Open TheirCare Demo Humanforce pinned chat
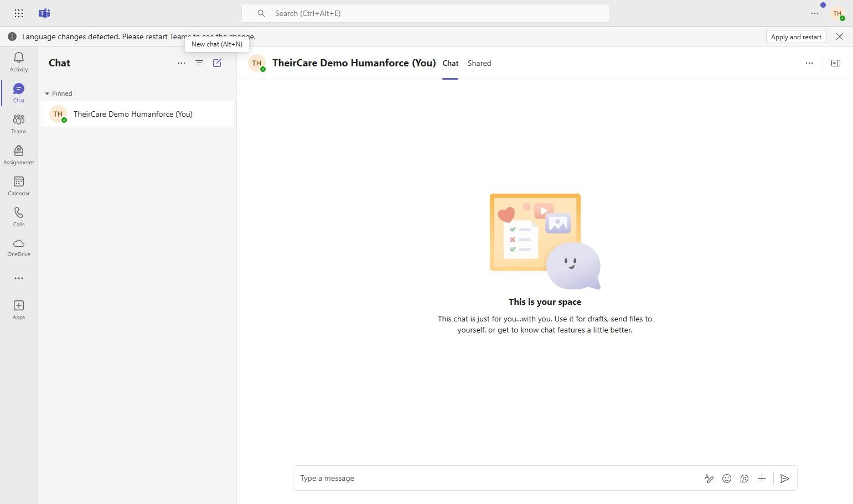 (x=137, y=114)
